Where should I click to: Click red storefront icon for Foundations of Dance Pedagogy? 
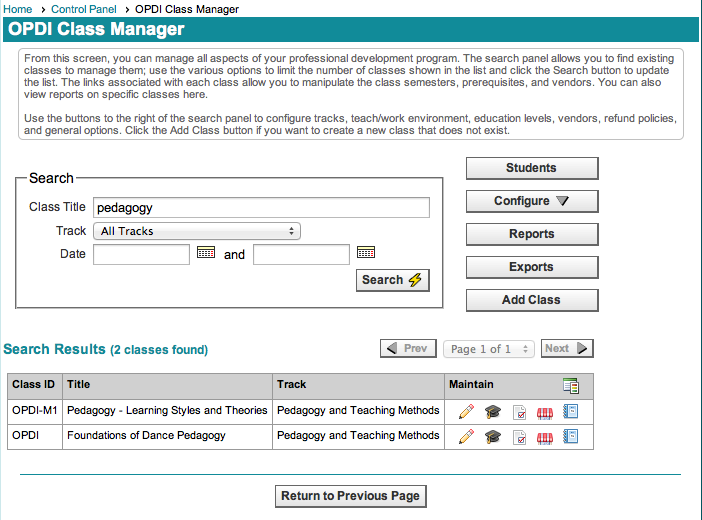tap(545, 438)
